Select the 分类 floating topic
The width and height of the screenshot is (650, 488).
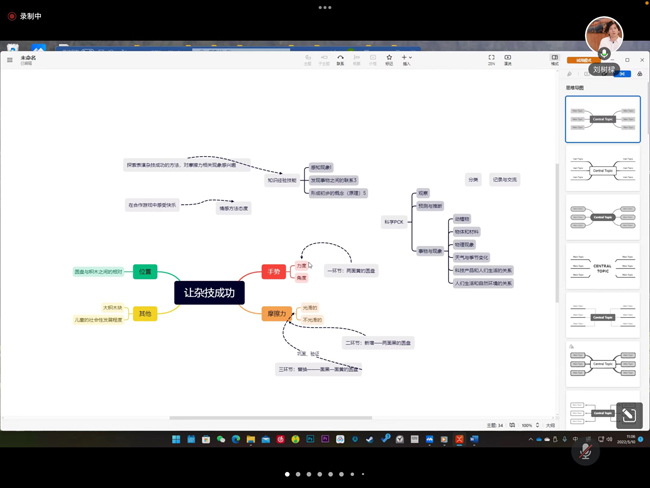click(473, 180)
